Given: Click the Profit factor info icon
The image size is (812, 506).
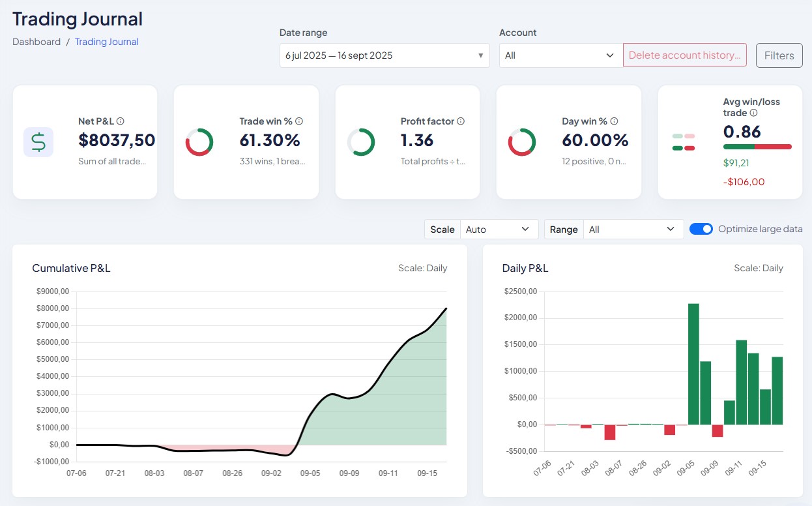Looking at the screenshot, I should tap(461, 121).
